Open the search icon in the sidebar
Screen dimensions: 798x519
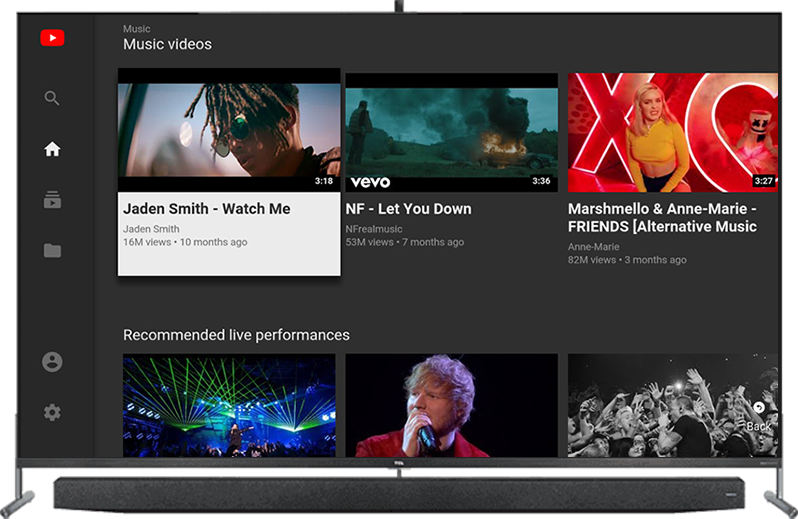(x=52, y=98)
